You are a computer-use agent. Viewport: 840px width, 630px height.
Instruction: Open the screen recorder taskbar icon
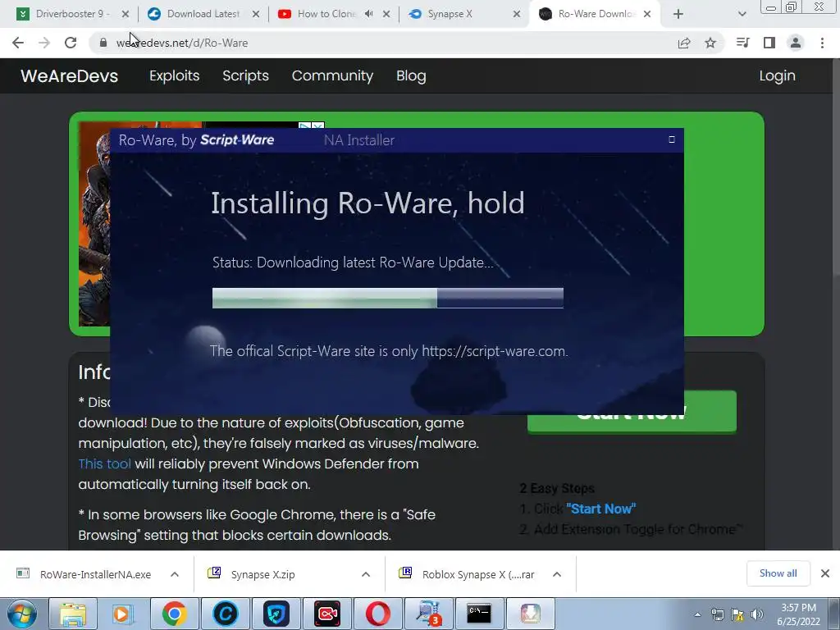click(326, 614)
